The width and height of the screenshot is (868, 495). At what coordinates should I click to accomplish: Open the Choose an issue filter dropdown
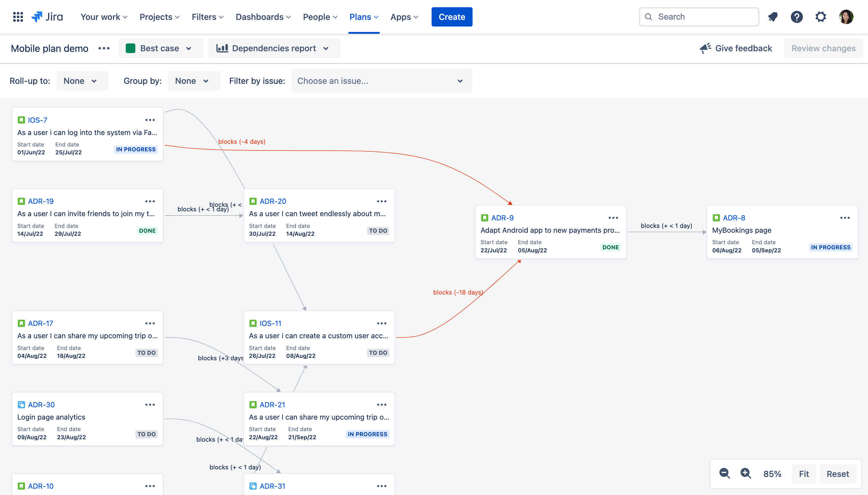tap(381, 81)
